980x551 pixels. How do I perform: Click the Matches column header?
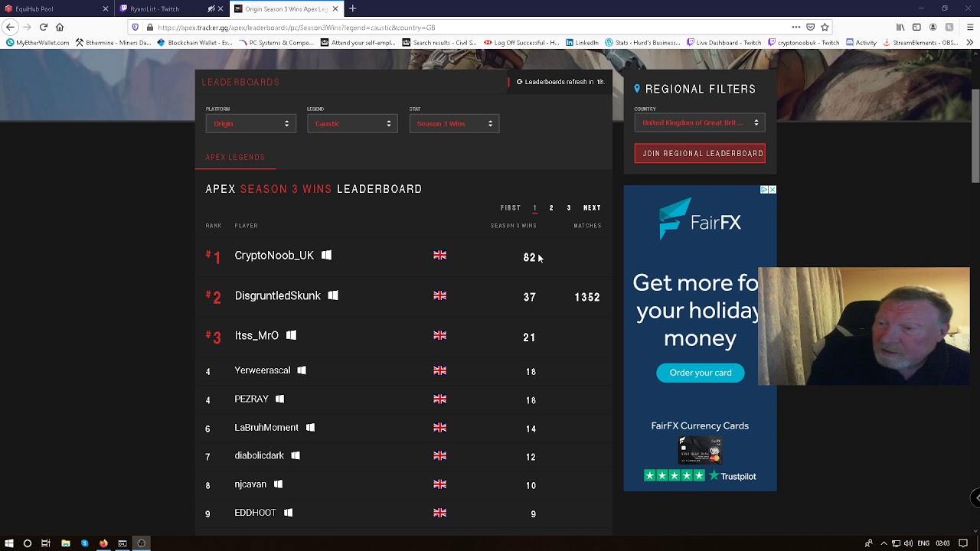click(588, 226)
